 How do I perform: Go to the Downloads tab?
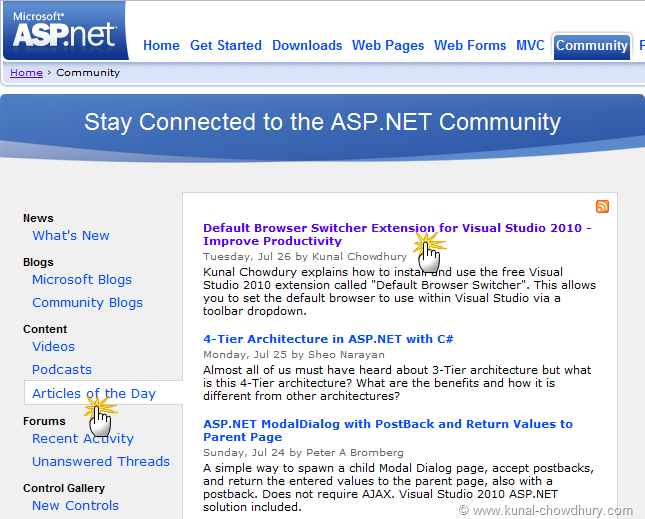coord(307,45)
